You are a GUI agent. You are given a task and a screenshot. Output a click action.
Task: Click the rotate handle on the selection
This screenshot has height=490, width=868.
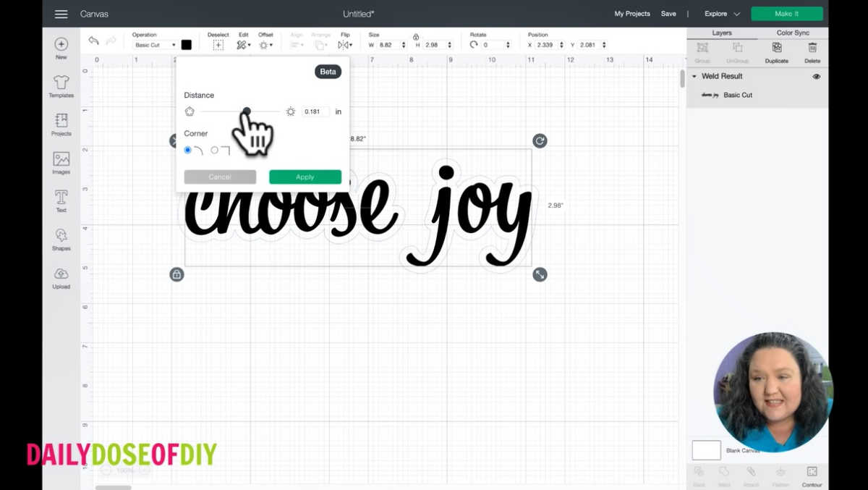tap(540, 140)
